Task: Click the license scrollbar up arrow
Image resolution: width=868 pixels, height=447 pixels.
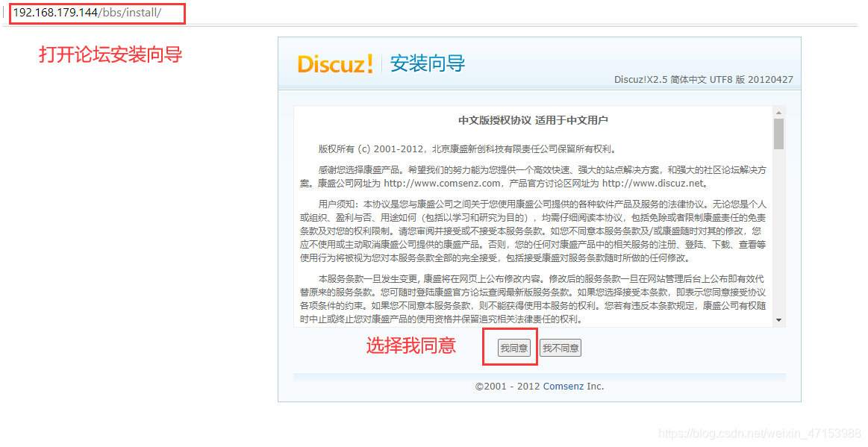Action: pyautogui.click(x=779, y=113)
